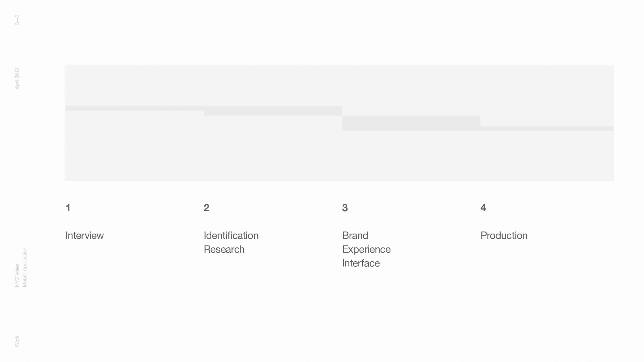The height and width of the screenshot is (362, 644).
Task: Click the first timeline bar above Interview
Action: [x=134, y=108]
